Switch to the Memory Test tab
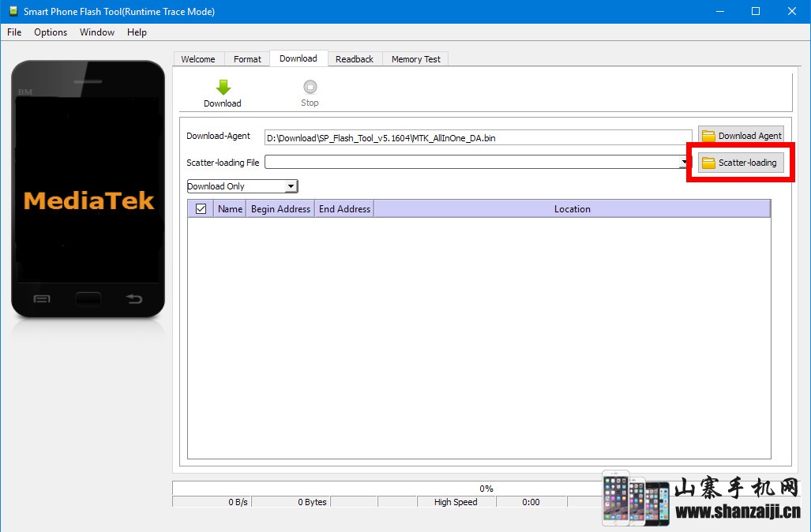The width and height of the screenshot is (811, 532). (x=415, y=59)
